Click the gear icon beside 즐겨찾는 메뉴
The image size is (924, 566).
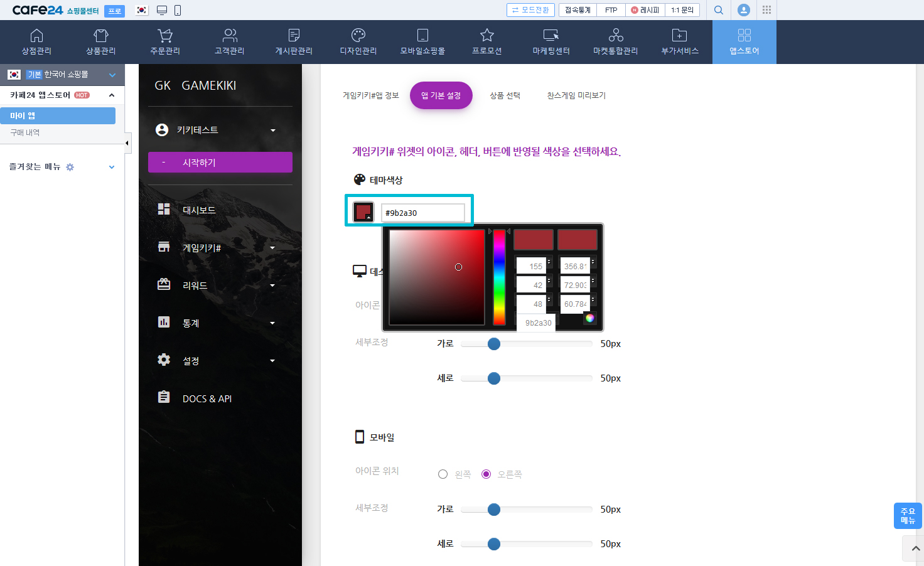(70, 167)
